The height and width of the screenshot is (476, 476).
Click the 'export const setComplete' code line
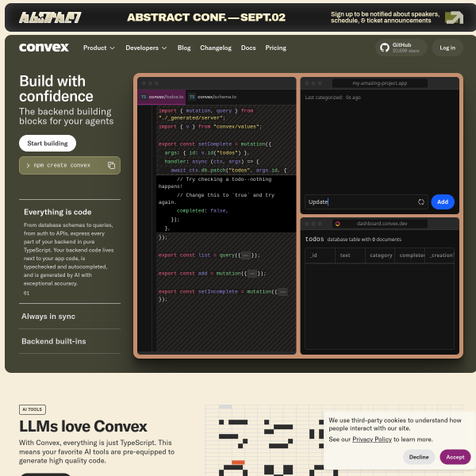215,144
